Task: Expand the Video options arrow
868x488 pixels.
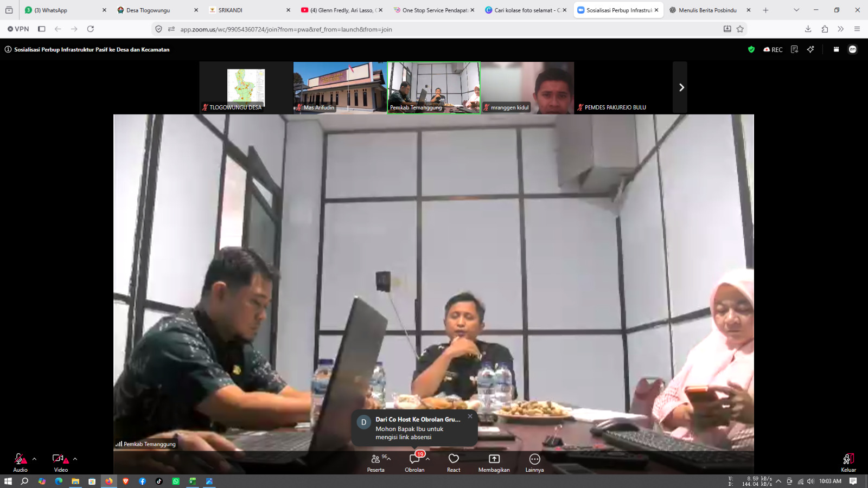Action: pos(75,459)
